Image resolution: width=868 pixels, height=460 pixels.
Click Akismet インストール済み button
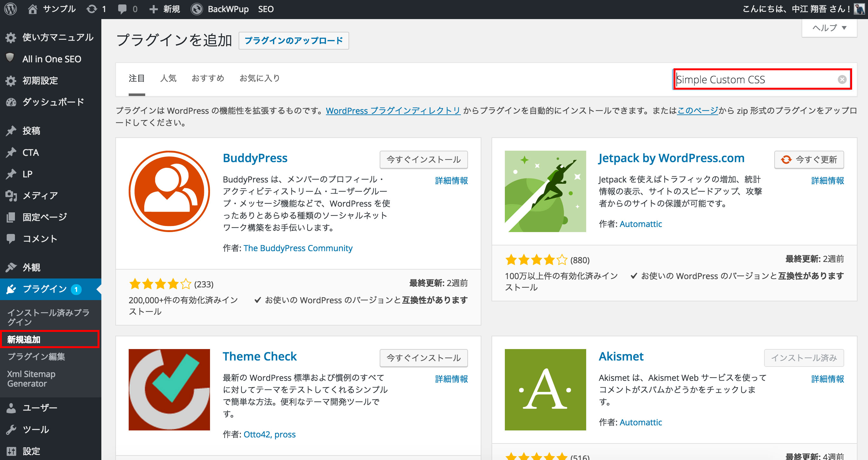(804, 358)
